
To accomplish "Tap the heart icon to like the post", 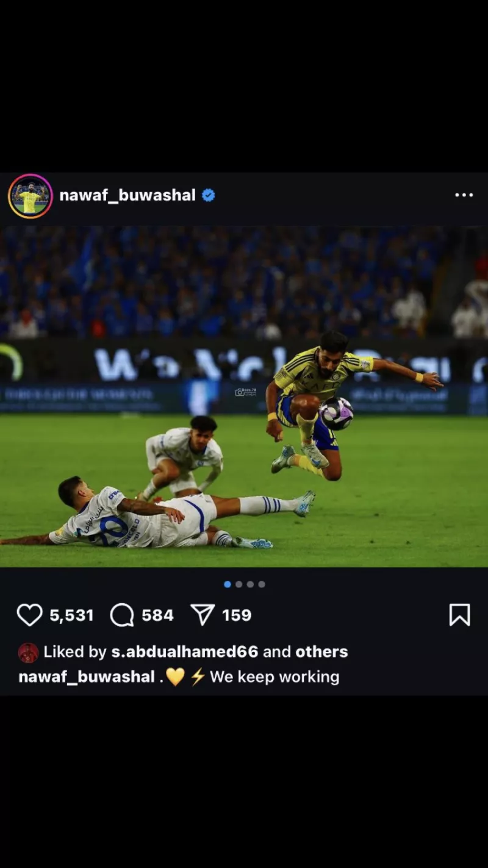I will click(29, 615).
